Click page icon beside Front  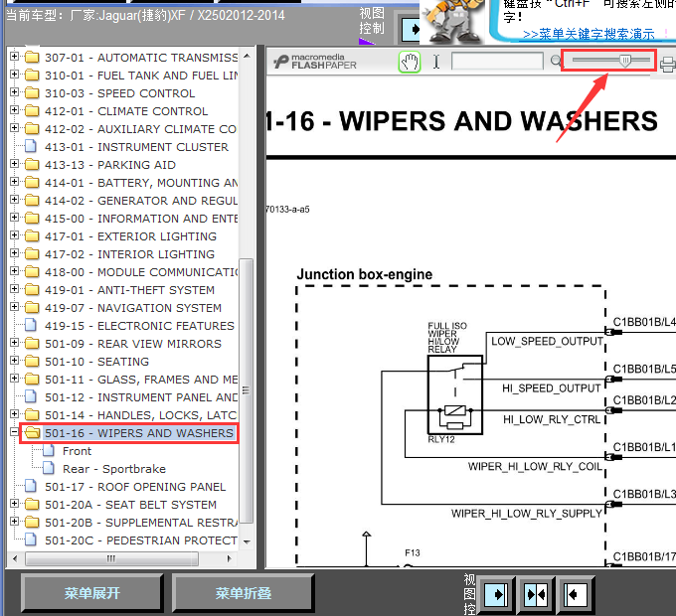tap(49, 451)
